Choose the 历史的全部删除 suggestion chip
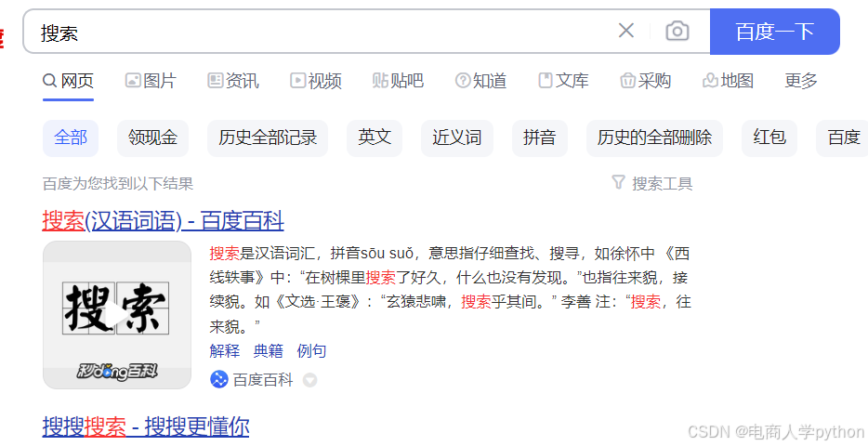This screenshot has height=446, width=868. tap(654, 138)
